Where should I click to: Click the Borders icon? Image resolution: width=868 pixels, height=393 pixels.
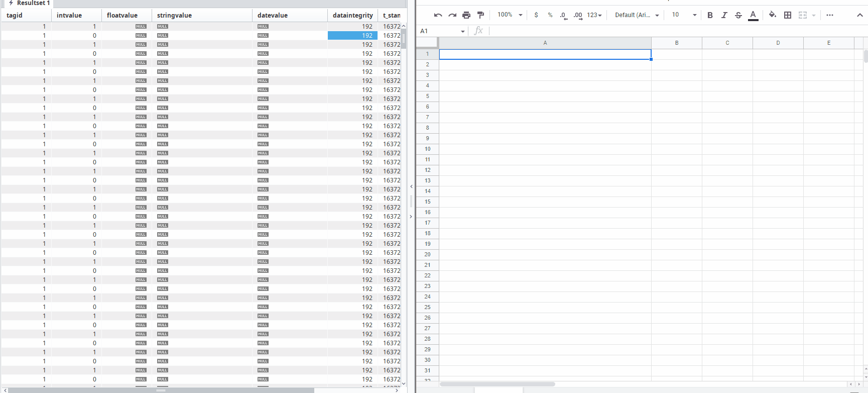coord(788,15)
